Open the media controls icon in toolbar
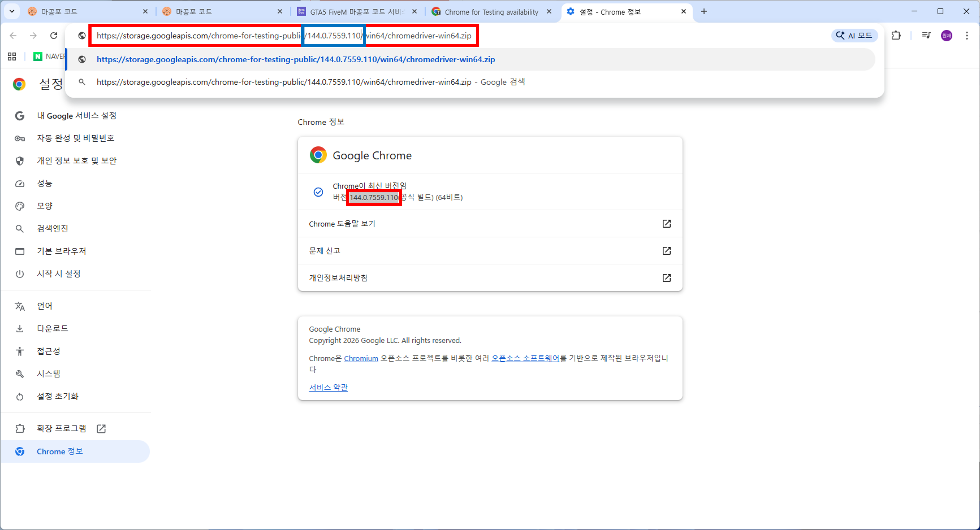 [x=926, y=35]
